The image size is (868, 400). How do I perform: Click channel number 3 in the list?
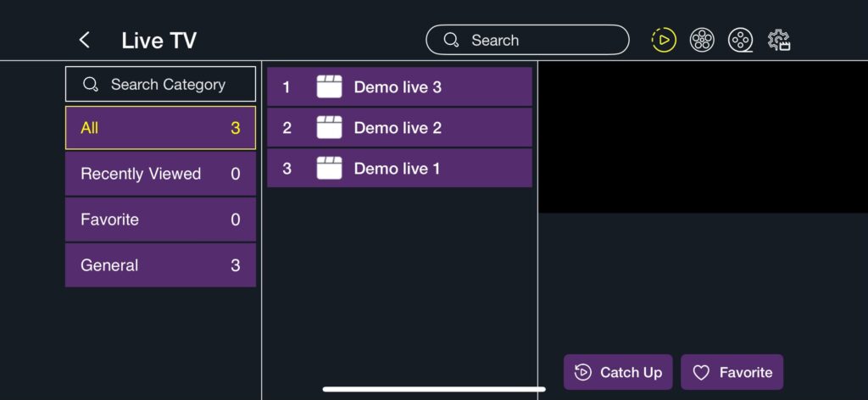tap(287, 169)
